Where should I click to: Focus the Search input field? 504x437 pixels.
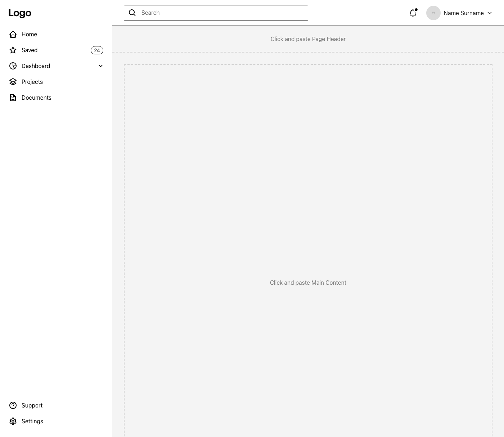[x=216, y=13]
